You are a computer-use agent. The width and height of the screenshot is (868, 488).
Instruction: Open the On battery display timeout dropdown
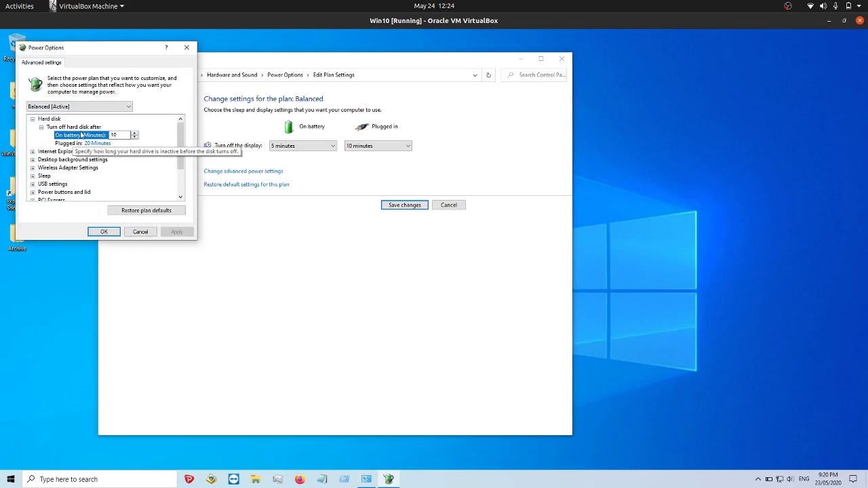point(303,146)
